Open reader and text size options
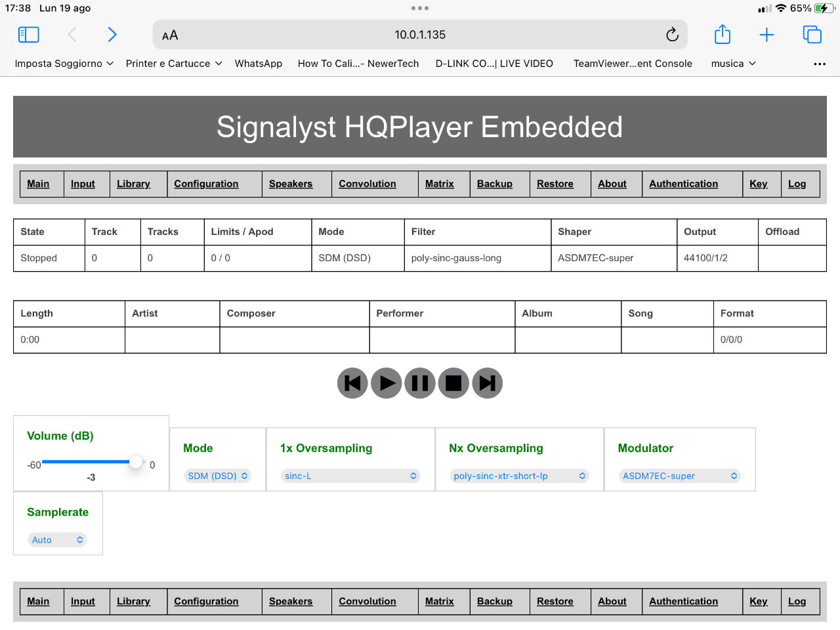The image size is (840, 630). tap(170, 35)
